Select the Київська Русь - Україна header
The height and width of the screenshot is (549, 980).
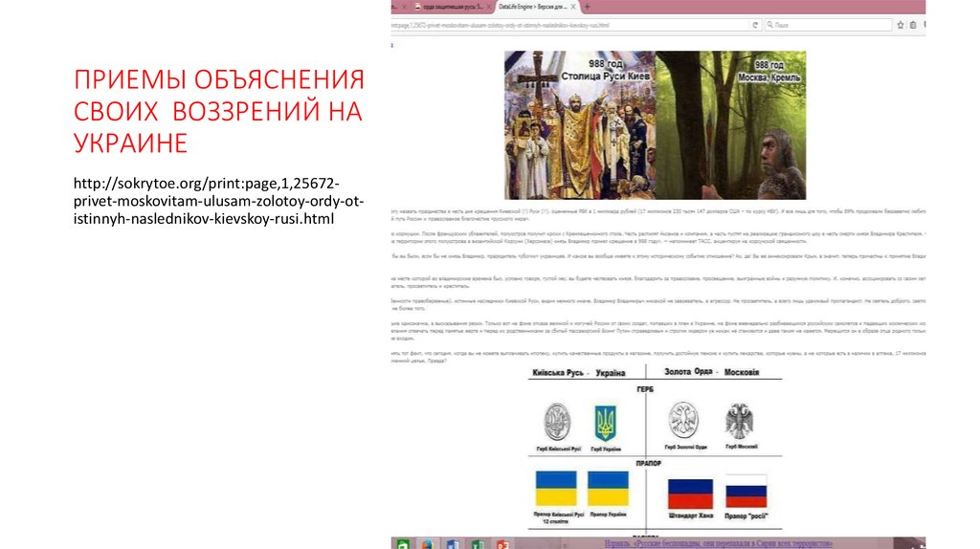(579, 373)
